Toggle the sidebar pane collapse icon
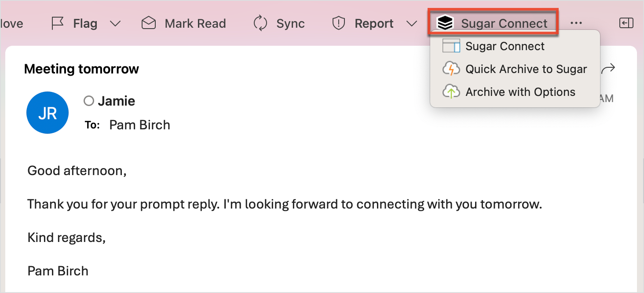The height and width of the screenshot is (293, 644). click(626, 23)
